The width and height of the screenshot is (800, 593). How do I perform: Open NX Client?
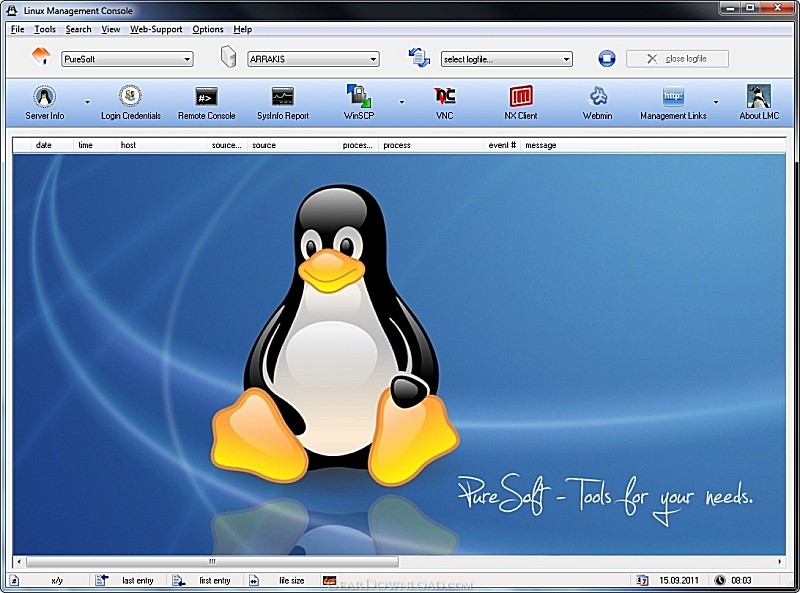click(521, 102)
